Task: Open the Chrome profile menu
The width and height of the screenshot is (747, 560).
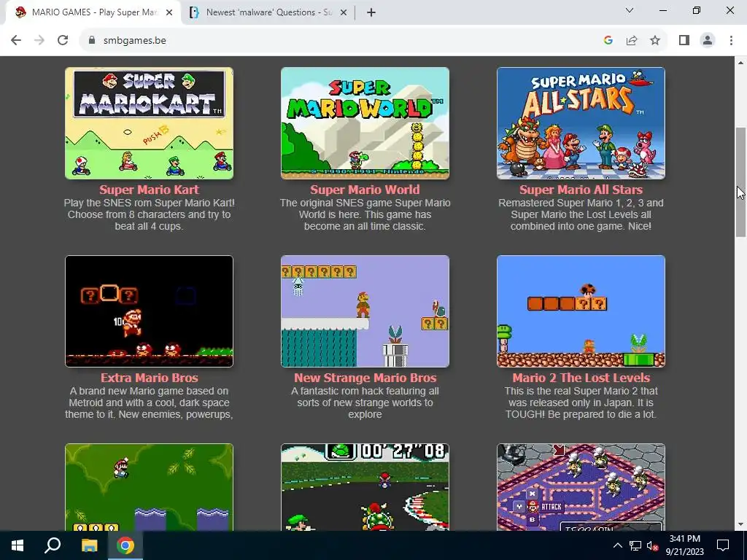Action: point(708,41)
